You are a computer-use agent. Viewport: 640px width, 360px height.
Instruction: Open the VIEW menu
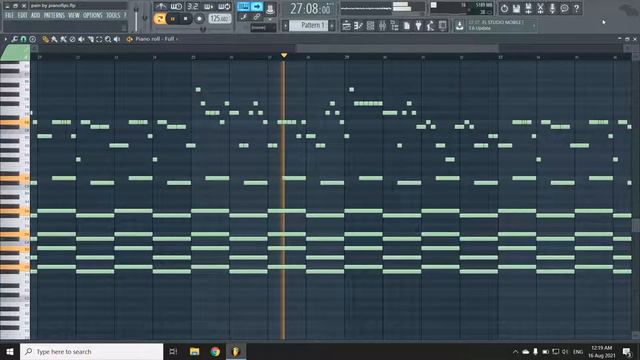click(x=74, y=16)
